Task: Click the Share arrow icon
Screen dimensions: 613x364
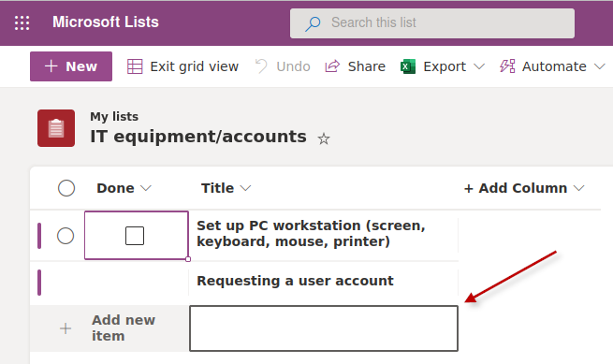Action: pos(332,66)
